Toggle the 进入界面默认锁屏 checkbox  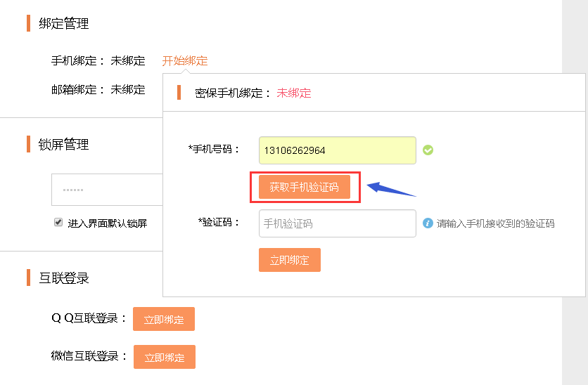[x=58, y=222]
